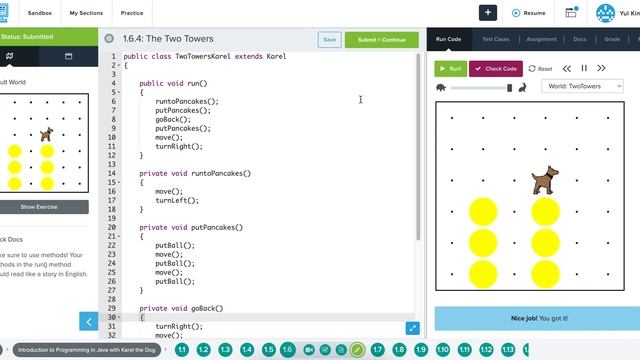Go to lesson 1.2 bubble
This screenshot has width=640, height=360.
[x=204, y=350]
